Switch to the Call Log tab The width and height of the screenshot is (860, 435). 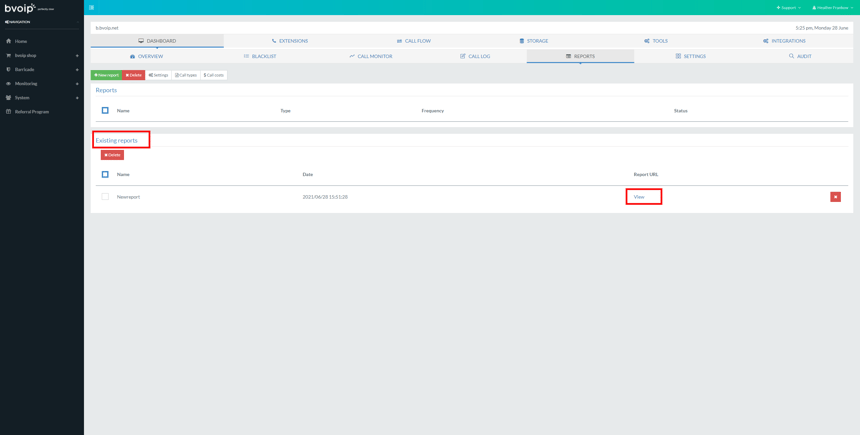[x=474, y=56]
